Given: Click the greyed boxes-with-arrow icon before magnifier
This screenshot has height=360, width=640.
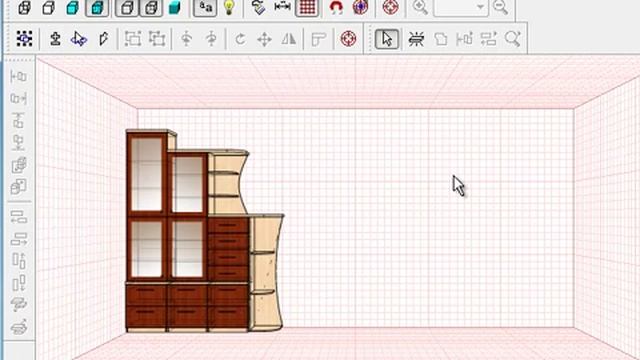Looking at the screenshot, I should tap(489, 39).
